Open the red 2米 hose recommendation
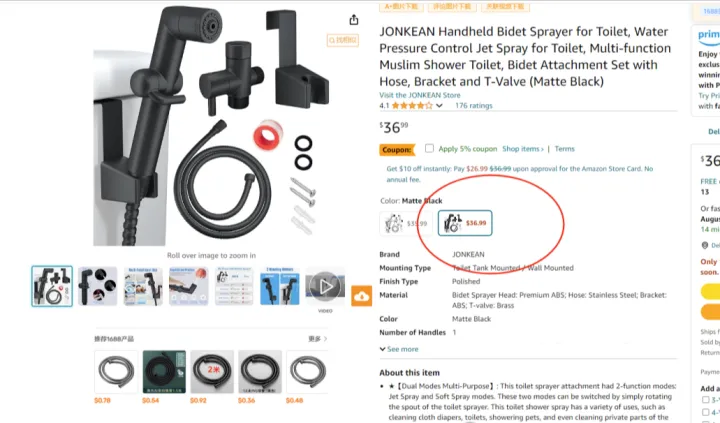 212,372
